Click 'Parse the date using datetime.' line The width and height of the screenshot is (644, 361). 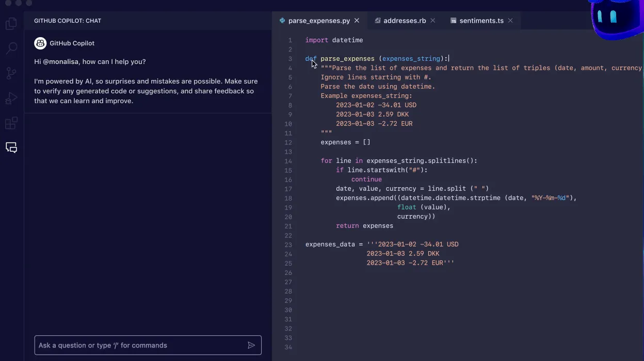(378, 87)
